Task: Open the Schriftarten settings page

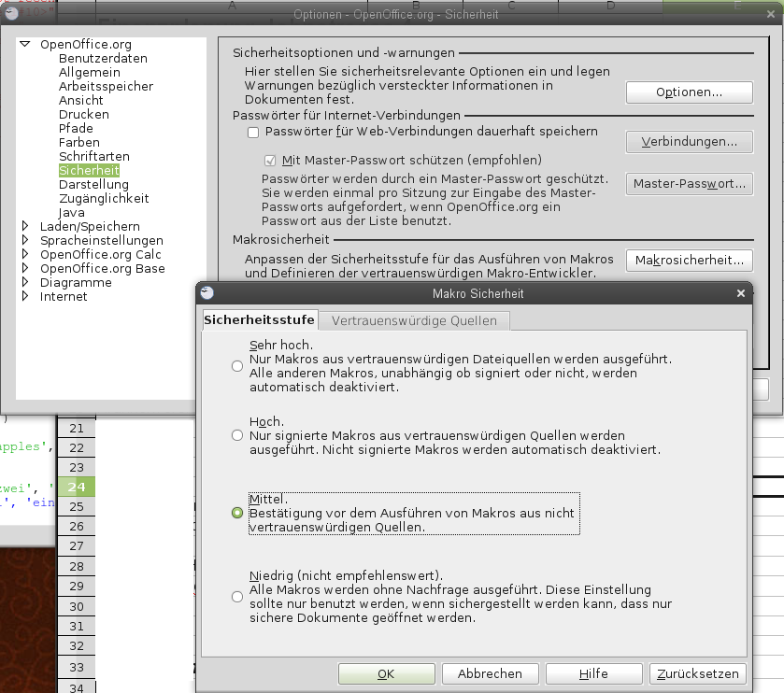Action: (x=93, y=156)
